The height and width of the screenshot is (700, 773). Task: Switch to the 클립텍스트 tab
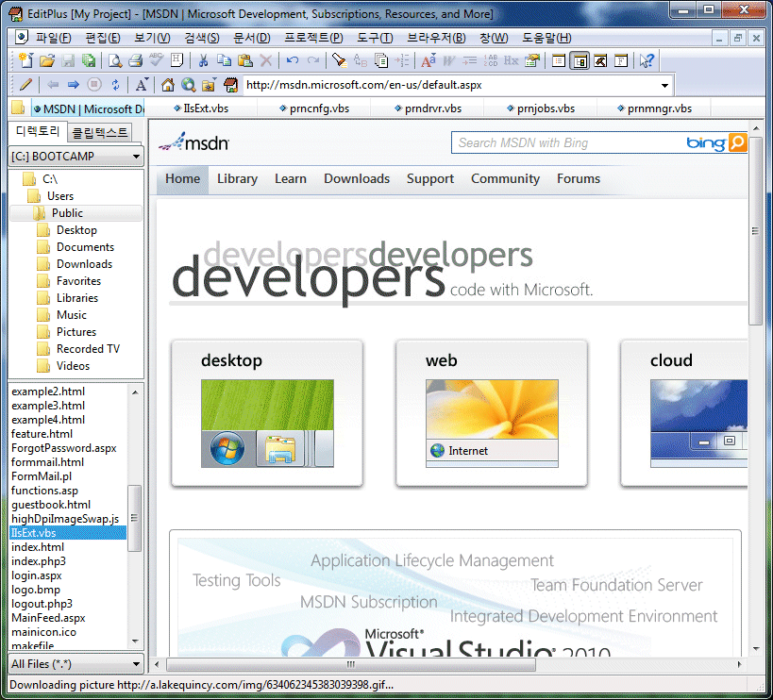pyautogui.click(x=100, y=132)
